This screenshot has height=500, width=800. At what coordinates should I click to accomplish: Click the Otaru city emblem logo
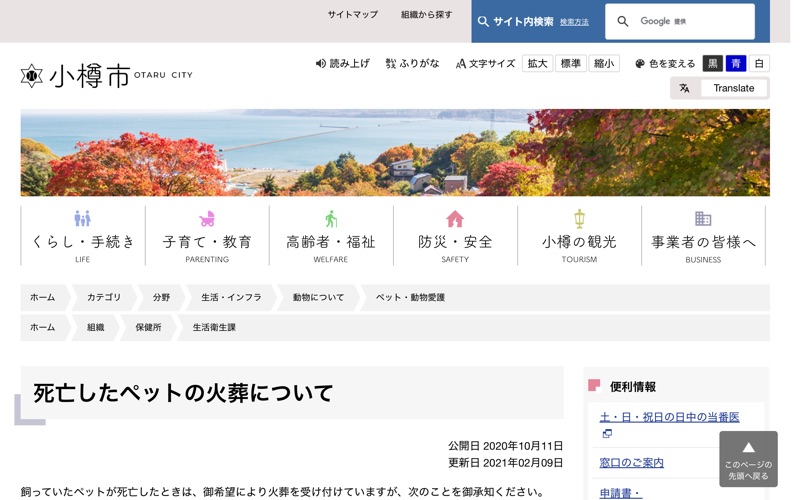point(32,76)
